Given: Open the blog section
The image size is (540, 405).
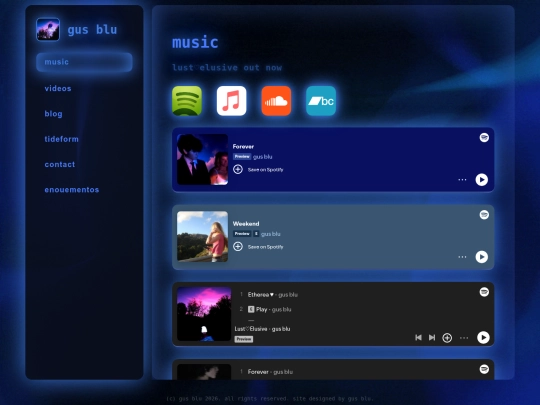Looking at the screenshot, I should pyautogui.click(x=53, y=114).
